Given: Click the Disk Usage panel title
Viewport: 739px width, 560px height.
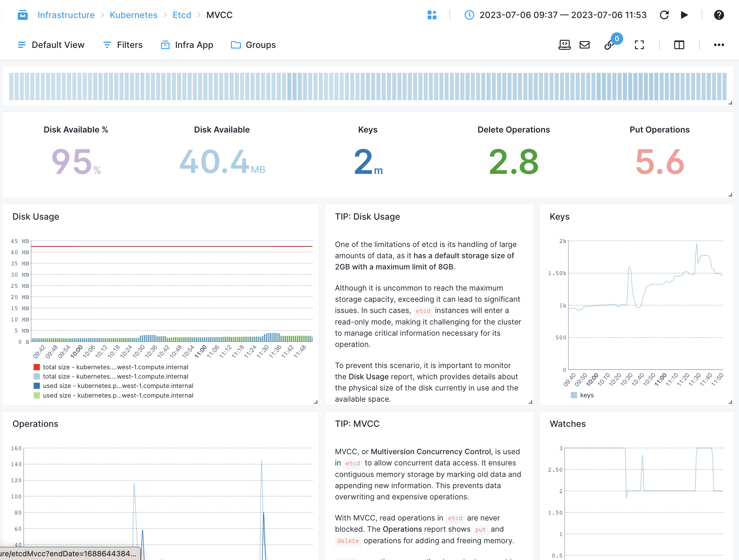Looking at the screenshot, I should 36,217.
